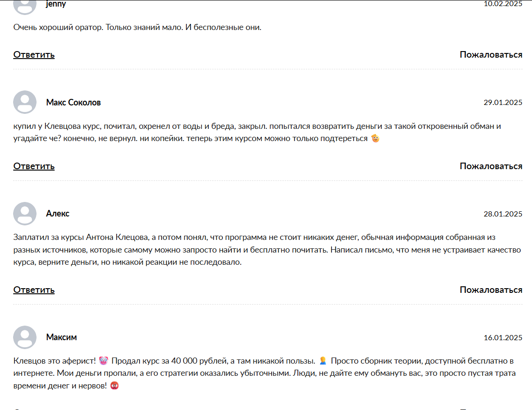Click Максим's profile avatar icon
The image size is (532, 410).
[25, 337]
